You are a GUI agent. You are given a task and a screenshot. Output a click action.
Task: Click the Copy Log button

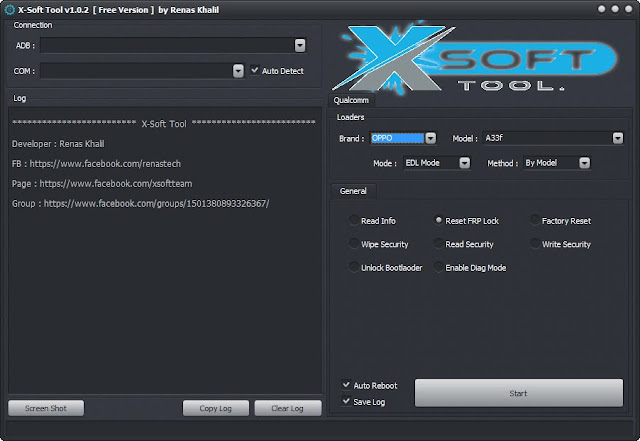[x=216, y=408]
